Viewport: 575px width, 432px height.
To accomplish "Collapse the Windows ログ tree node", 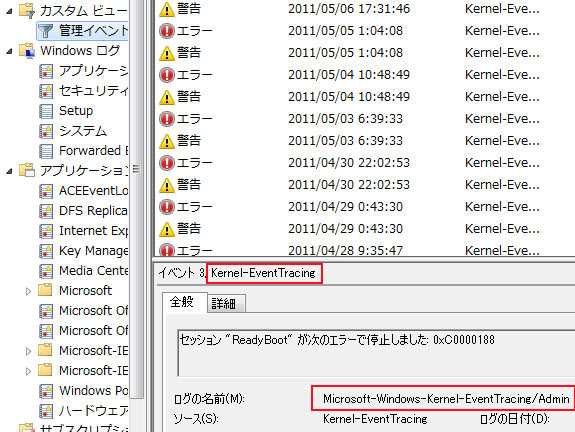I will pyautogui.click(x=10, y=51).
